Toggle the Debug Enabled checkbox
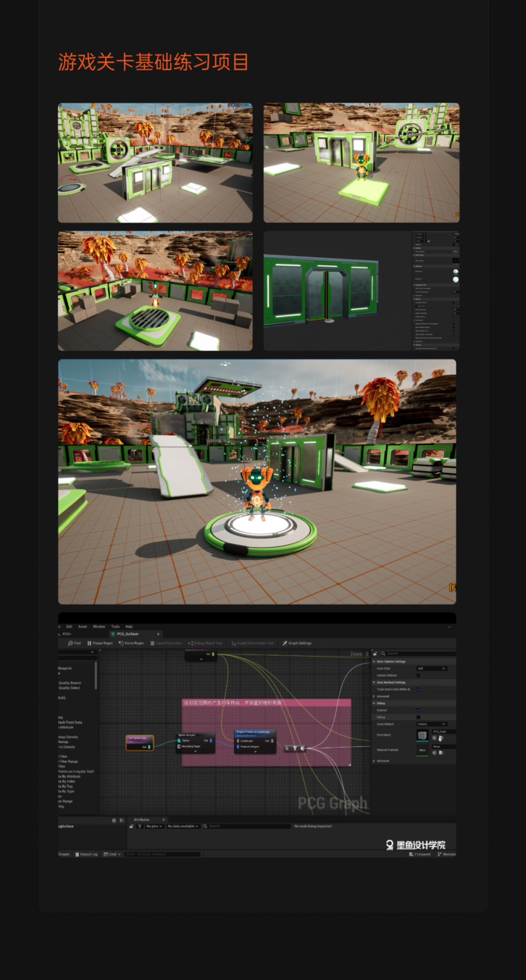 pos(418,710)
